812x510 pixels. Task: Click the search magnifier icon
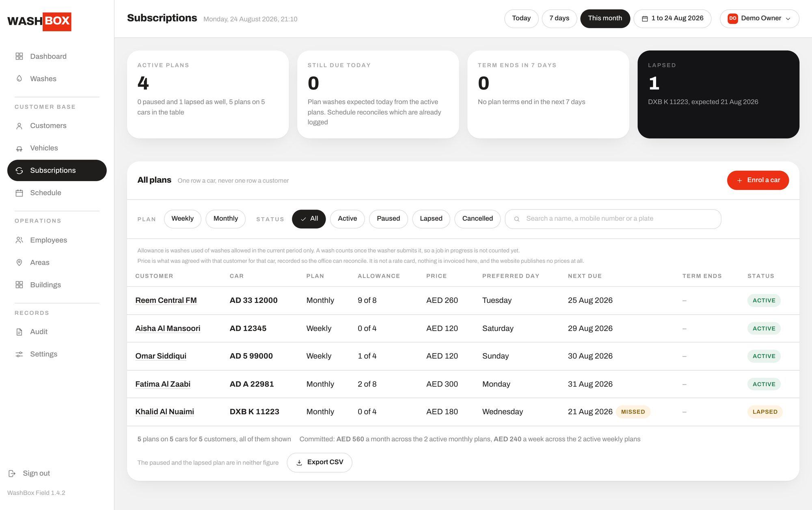point(517,219)
